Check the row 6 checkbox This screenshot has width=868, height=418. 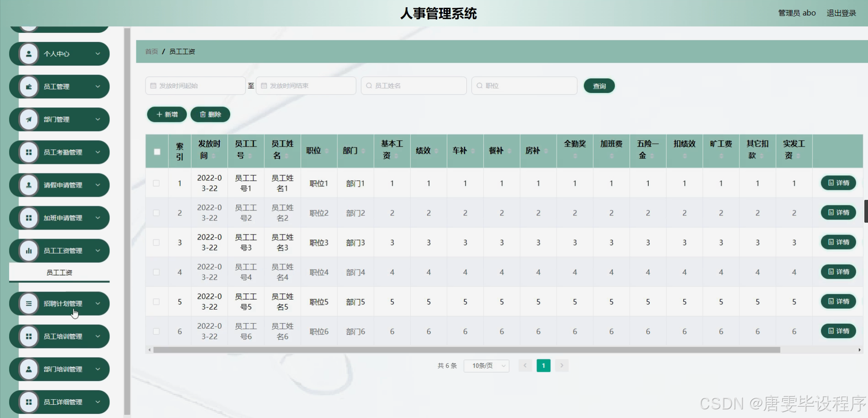(x=156, y=331)
